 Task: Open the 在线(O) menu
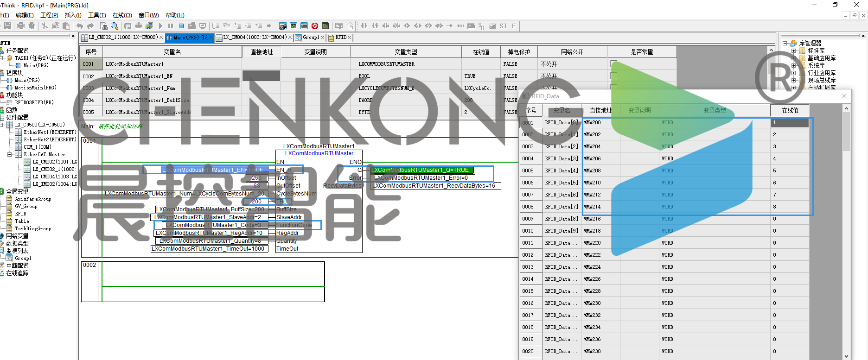tap(122, 15)
